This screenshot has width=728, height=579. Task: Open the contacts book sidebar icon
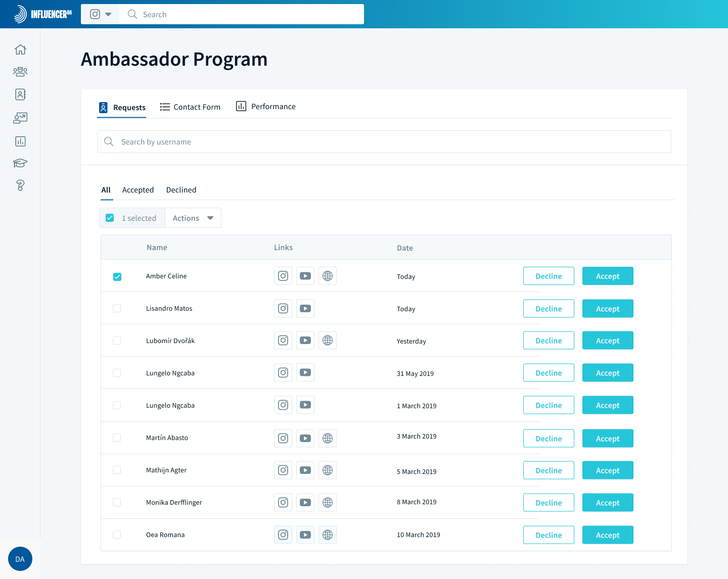pyautogui.click(x=20, y=94)
